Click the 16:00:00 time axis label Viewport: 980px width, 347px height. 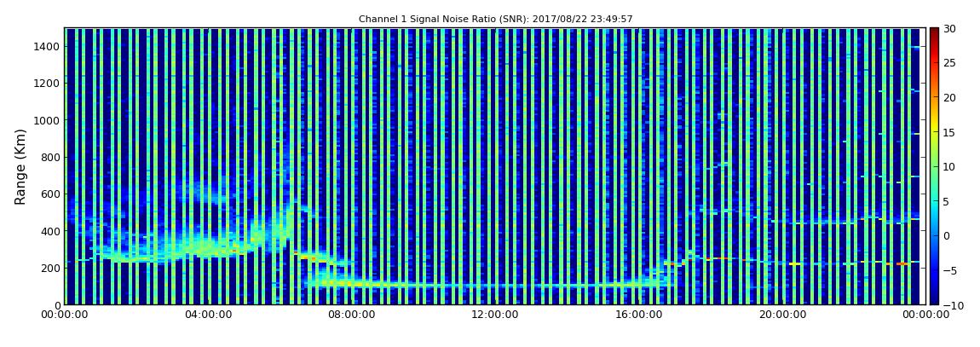click(639, 315)
